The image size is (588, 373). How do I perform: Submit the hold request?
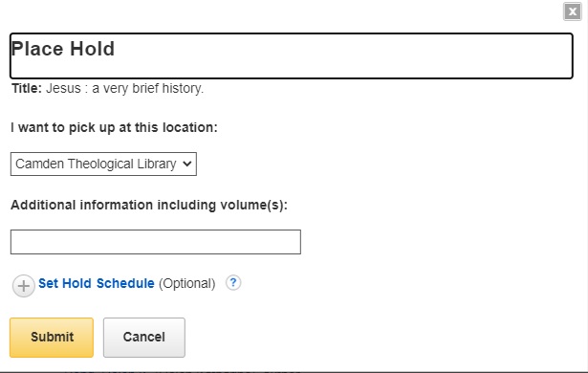click(x=52, y=338)
